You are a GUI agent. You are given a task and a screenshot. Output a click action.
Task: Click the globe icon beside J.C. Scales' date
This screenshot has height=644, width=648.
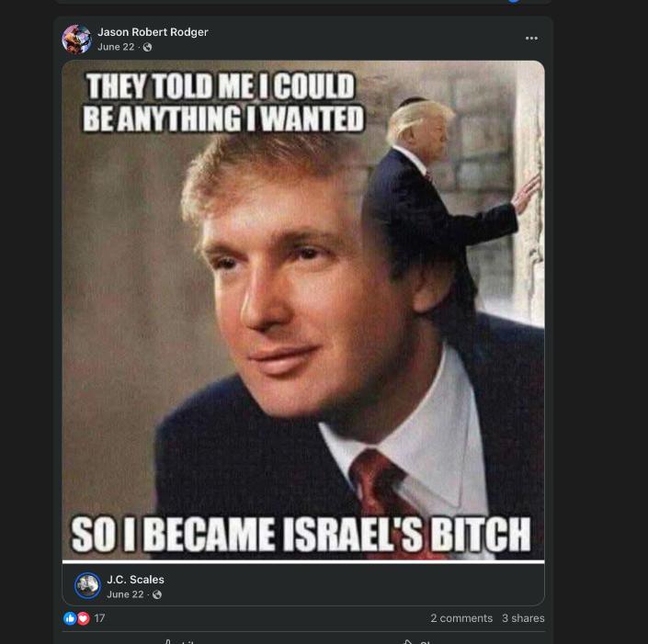156,594
